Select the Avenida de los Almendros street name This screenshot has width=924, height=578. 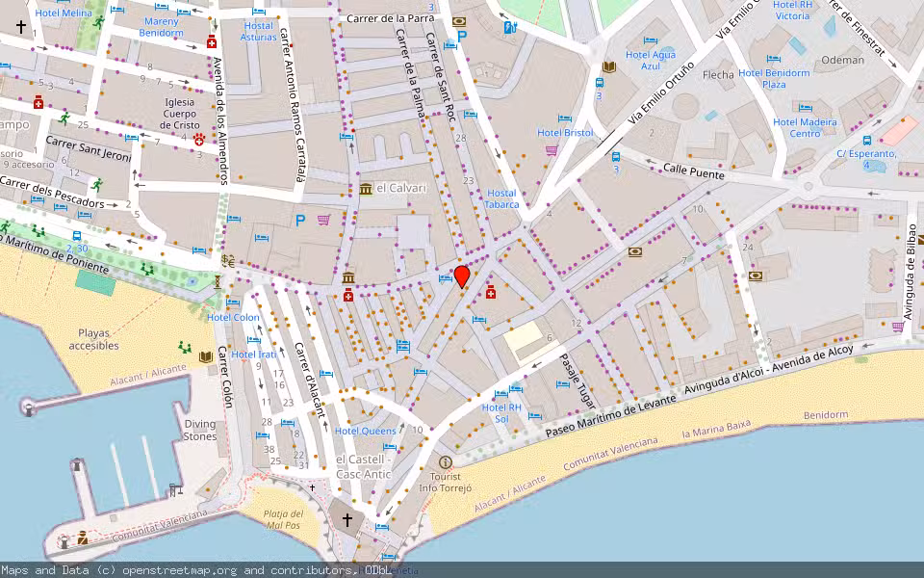[219, 121]
